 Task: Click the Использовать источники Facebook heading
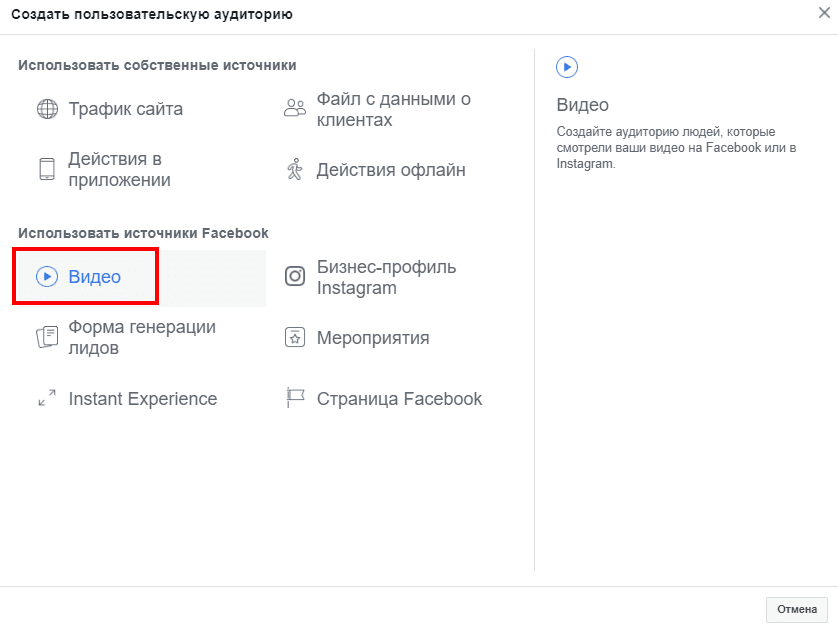143,233
